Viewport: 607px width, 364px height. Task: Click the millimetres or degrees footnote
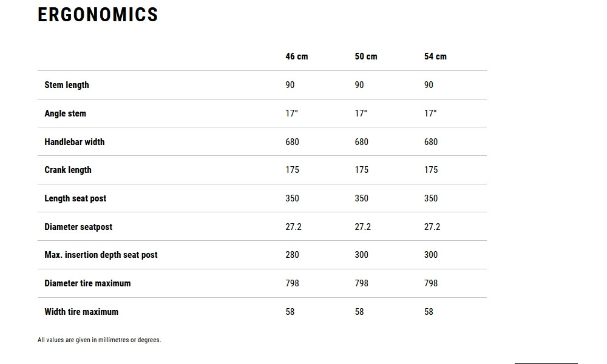point(99,340)
